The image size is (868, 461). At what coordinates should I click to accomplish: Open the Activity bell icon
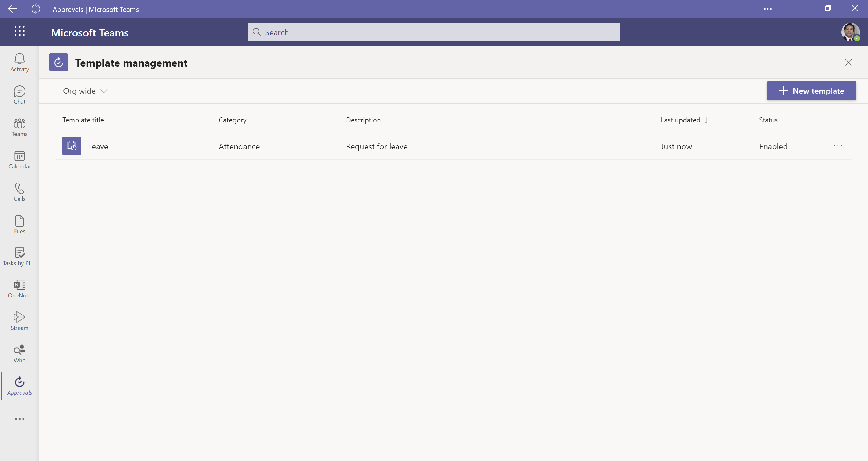click(x=20, y=62)
